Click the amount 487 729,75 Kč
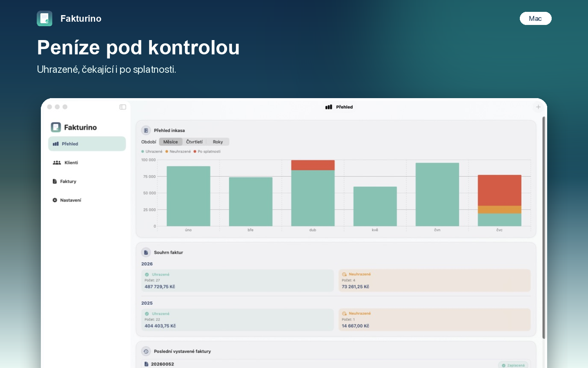This screenshot has height=368, width=588. tap(160, 287)
